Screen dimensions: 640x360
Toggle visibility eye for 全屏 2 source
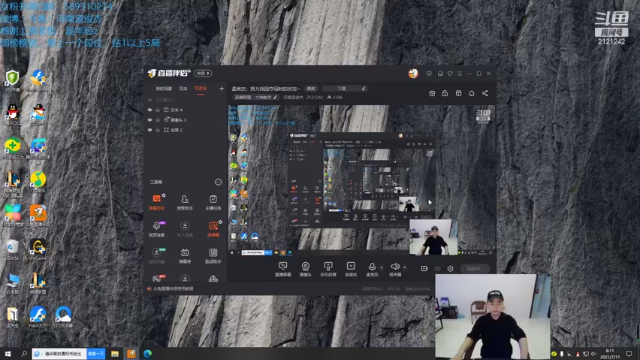tap(150, 130)
